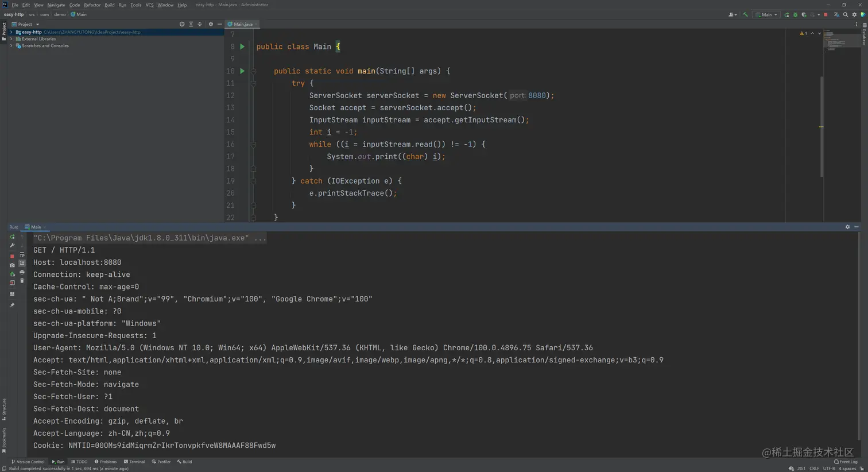Viewport: 868px width, 472px height.
Task: Open the Translate icon in the top toolbar
Action: (836, 15)
